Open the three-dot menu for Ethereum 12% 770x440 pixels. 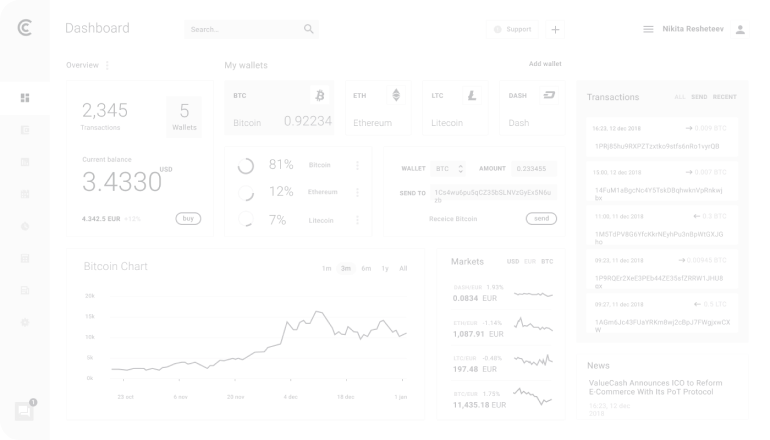click(357, 192)
